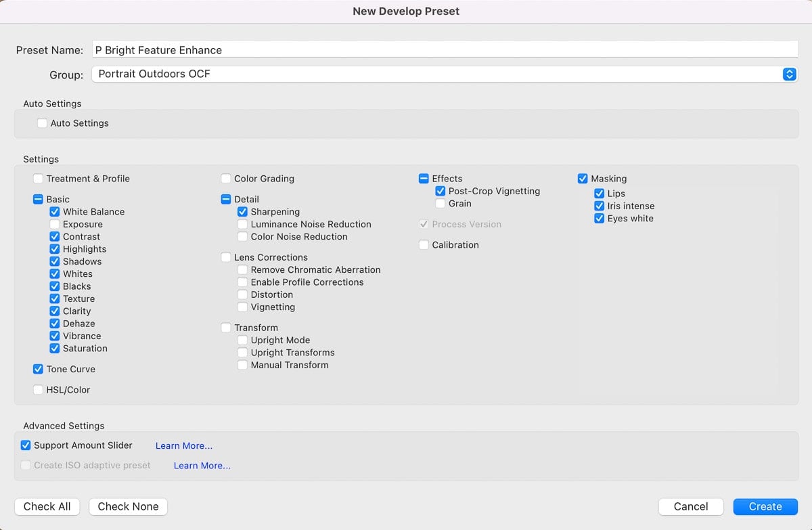Uncheck the Clarity checkbox
812x530 pixels.
(x=55, y=311)
